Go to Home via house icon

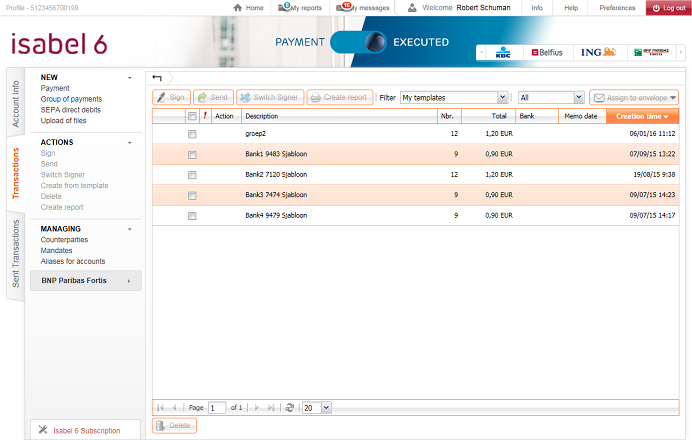(238, 8)
